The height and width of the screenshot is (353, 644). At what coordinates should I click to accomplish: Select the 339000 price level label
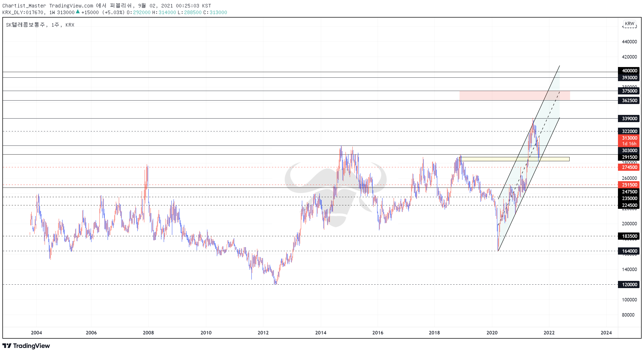(629, 118)
